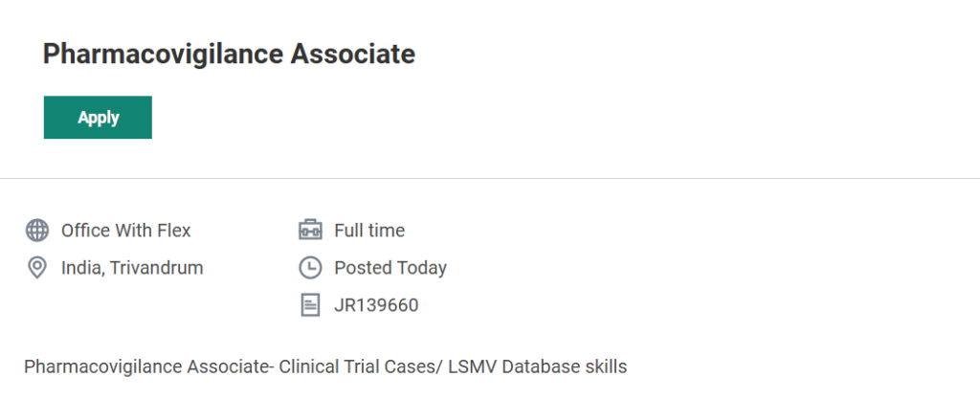The image size is (980, 399).
Task: Click the word 'Office' in the work arrangement label
Action: [85, 231]
